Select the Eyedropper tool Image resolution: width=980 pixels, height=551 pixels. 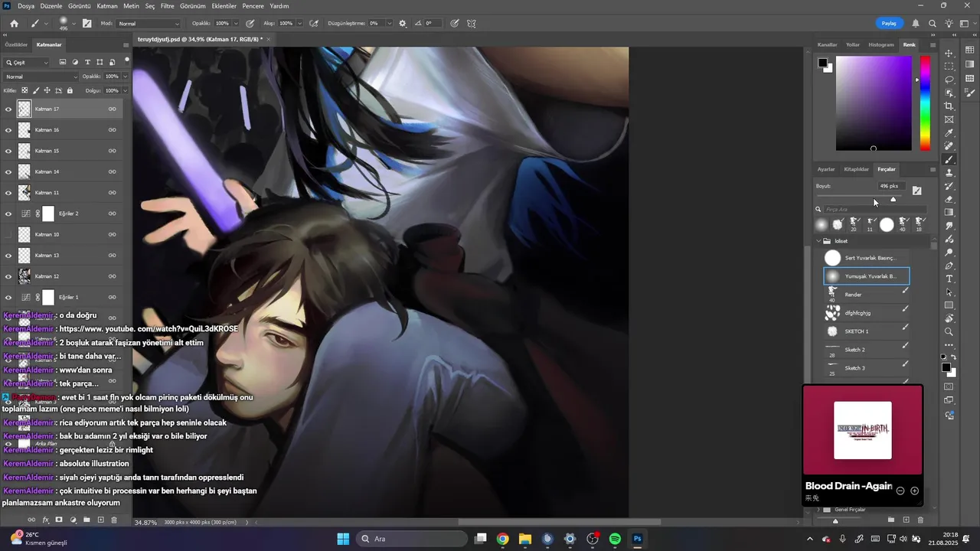coord(949,133)
